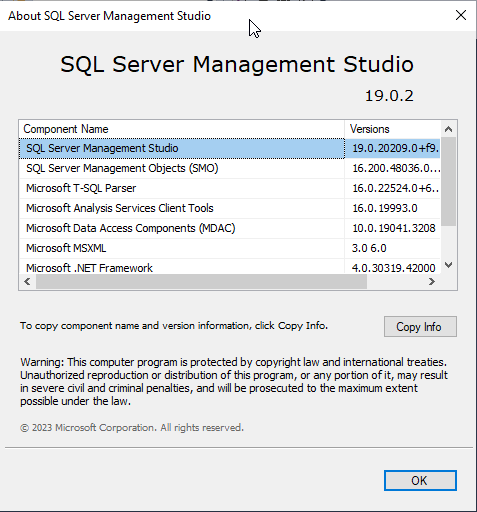Click the OK button
The image size is (477, 512).
pos(420,480)
